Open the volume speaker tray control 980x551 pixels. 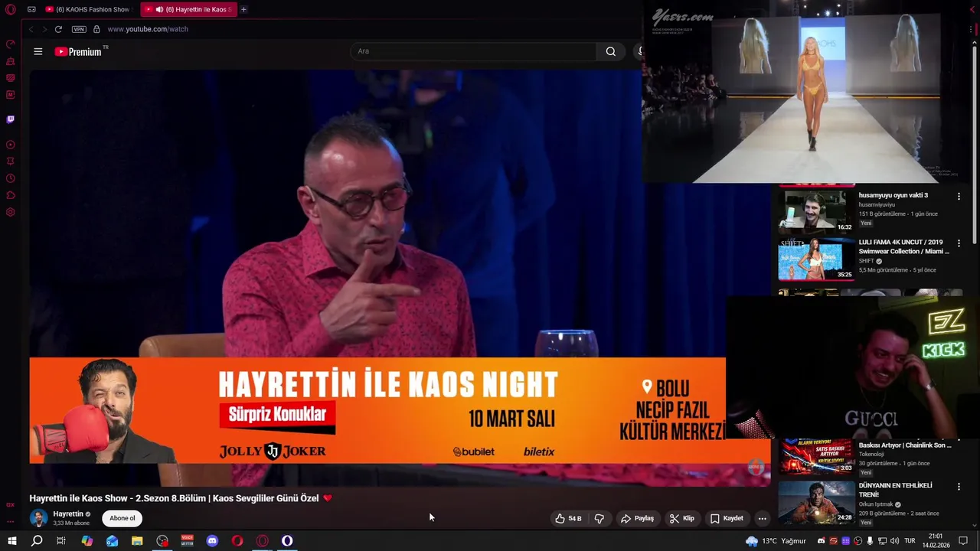pyautogui.click(x=894, y=541)
